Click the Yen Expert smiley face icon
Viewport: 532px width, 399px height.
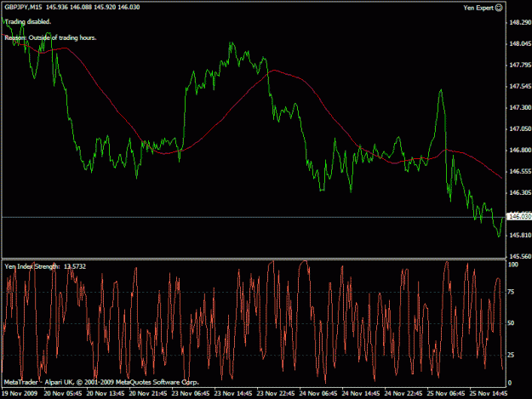(499, 8)
